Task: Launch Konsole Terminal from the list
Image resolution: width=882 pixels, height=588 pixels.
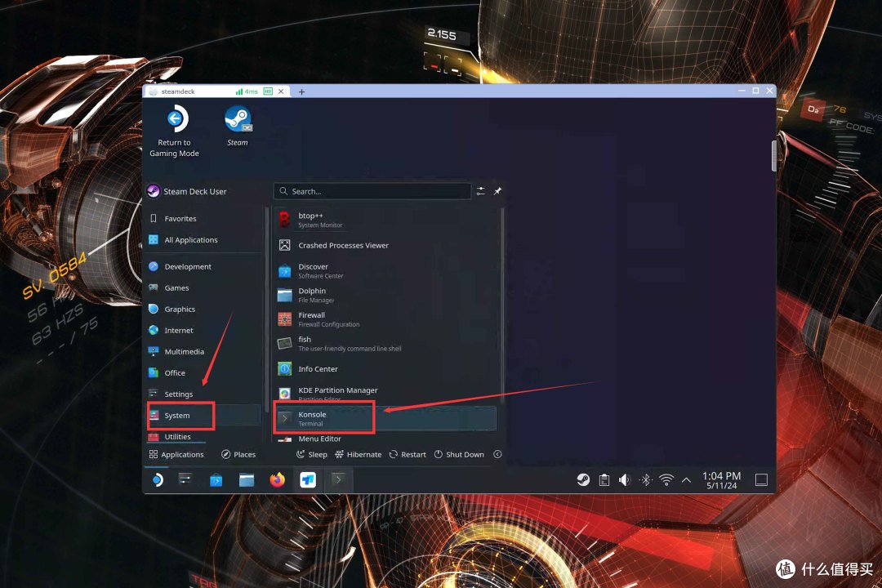Action: (387, 419)
